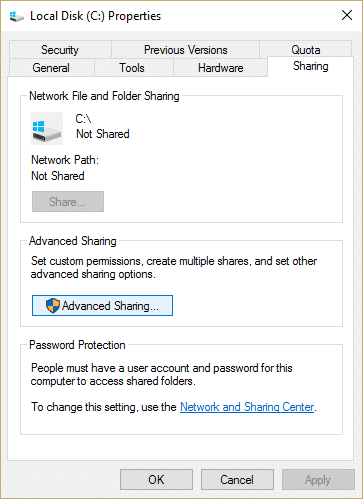This screenshot has height=499, width=363.
Task: Close the Local Disk Properties dialog
Action: 347,15
